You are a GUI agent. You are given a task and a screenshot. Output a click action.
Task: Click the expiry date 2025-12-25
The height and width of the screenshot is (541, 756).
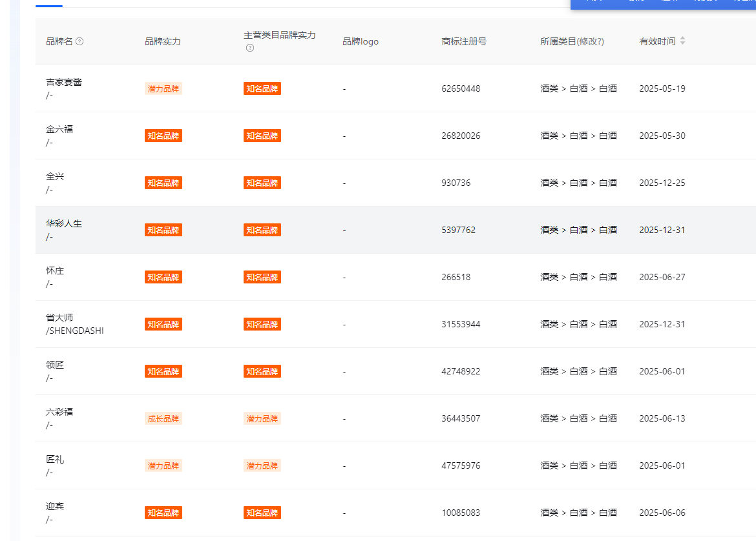pyautogui.click(x=662, y=183)
